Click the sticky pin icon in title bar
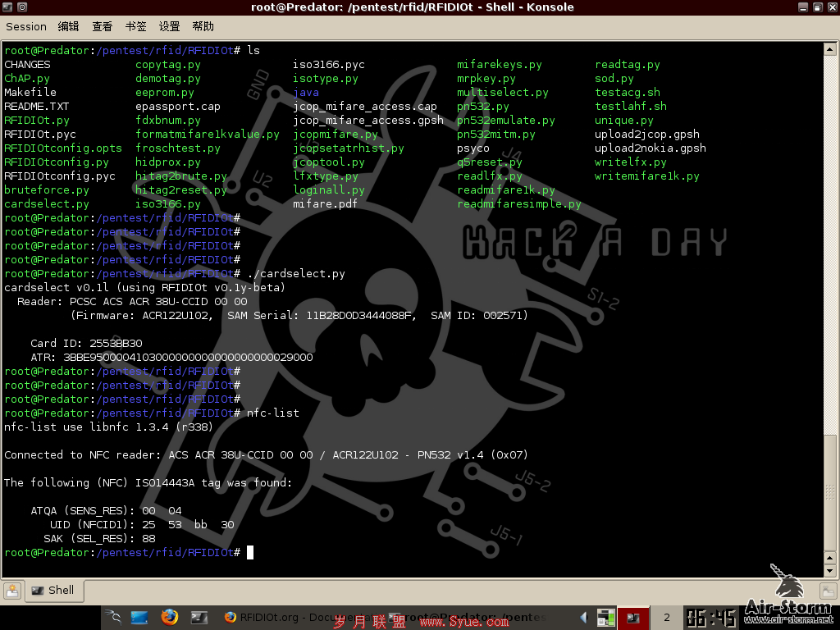The width and height of the screenshot is (840, 630). [22, 7]
